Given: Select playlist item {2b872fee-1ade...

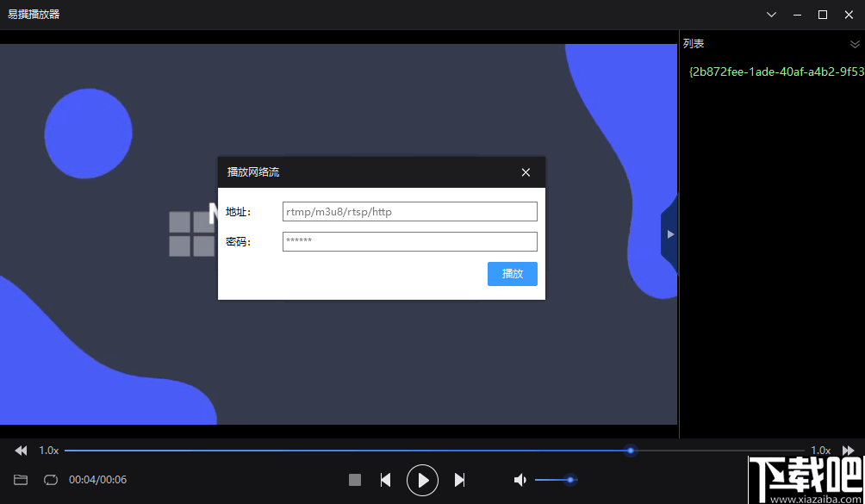Looking at the screenshot, I should tap(776, 72).
